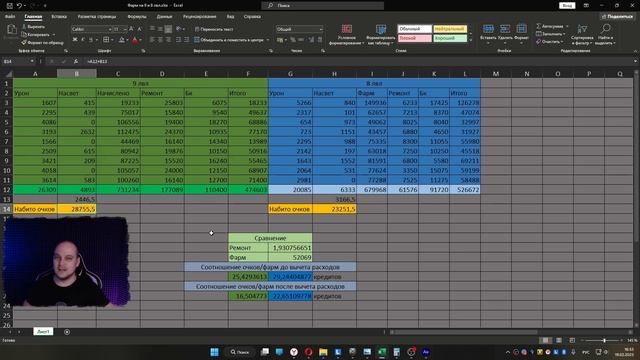Open the Clear (Очистить) dropdown

[549, 42]
